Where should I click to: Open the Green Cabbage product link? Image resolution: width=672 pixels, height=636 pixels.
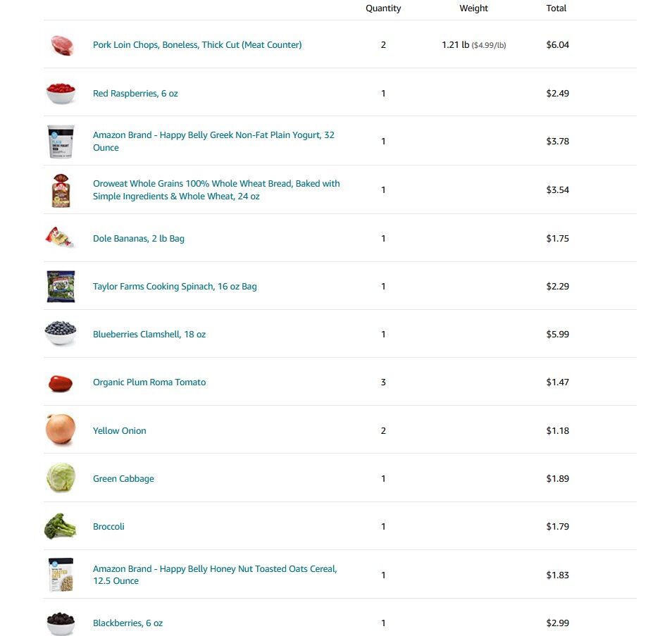[x=123, y=479]
